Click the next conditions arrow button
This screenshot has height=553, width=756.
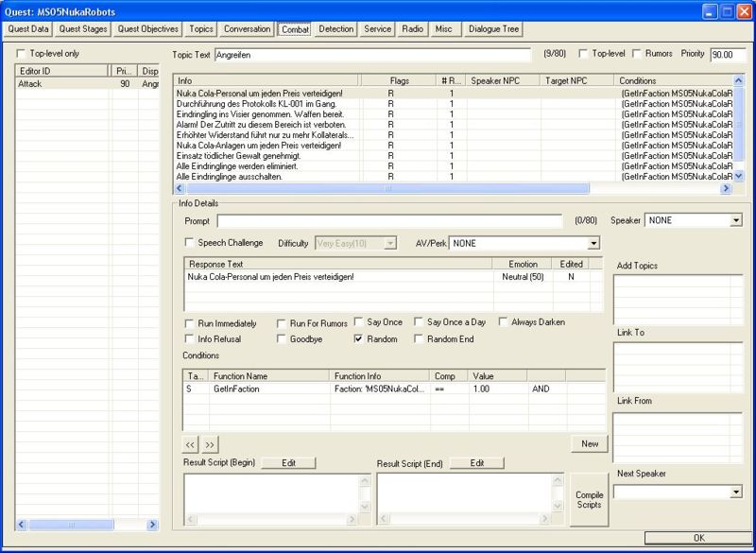coord(210,445)
